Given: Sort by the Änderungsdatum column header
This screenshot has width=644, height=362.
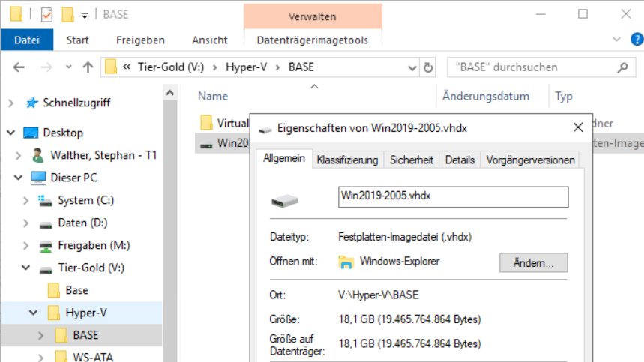Looking at the screenshot, I should [x=486, y=96].
